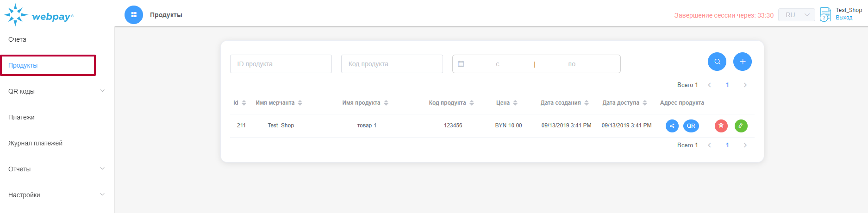This screenshot has height=213, width=868.
Task: Go to Платежи in sidebar
Action: pyautogui.click(x=21, y=117)
